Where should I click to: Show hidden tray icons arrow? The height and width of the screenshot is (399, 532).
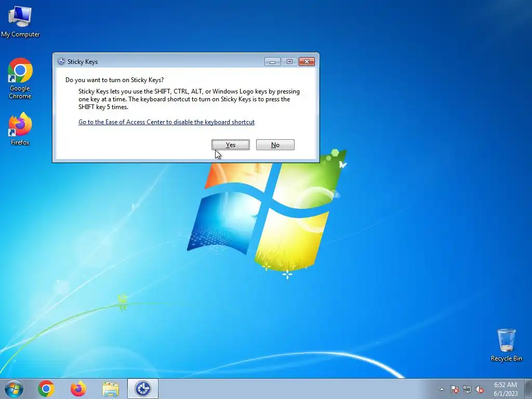[442, 389]
